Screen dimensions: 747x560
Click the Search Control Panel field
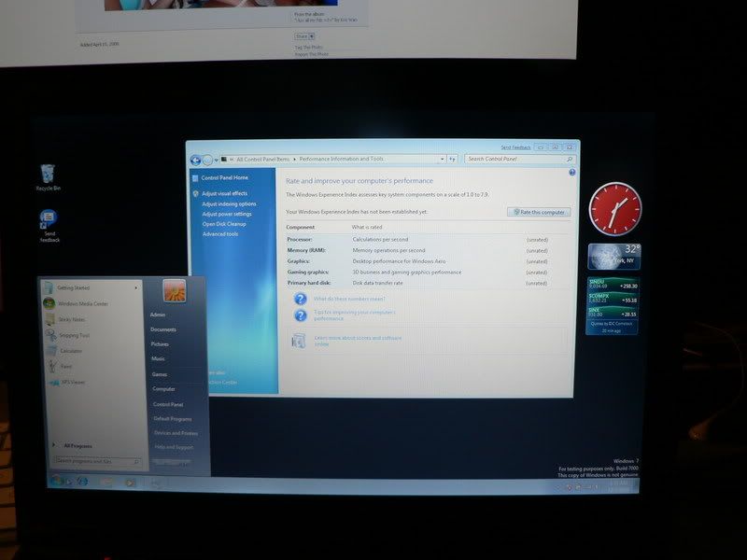(520, 159)
